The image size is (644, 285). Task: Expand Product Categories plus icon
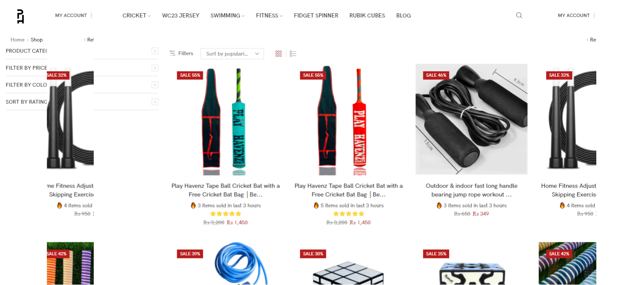[x=155, y=51]
